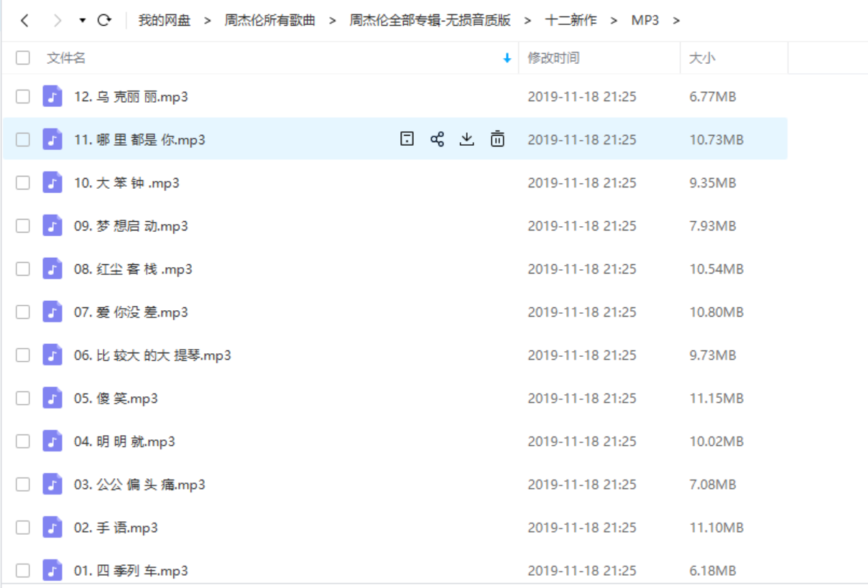This screenshot has height=588, width=868.
Task: Click music icon of 12. 乌克丽丽.mp3
Action: pyautogui.click(x=52, y=96)
